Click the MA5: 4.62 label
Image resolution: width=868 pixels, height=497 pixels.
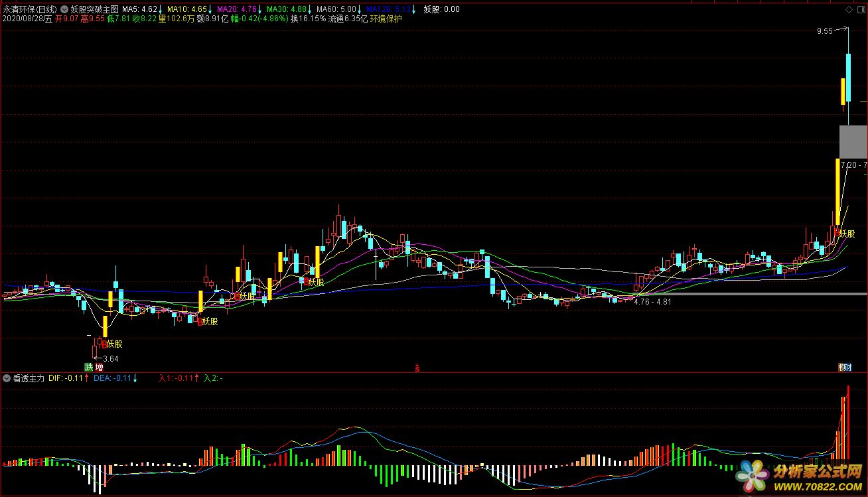(x=139, y=9)
